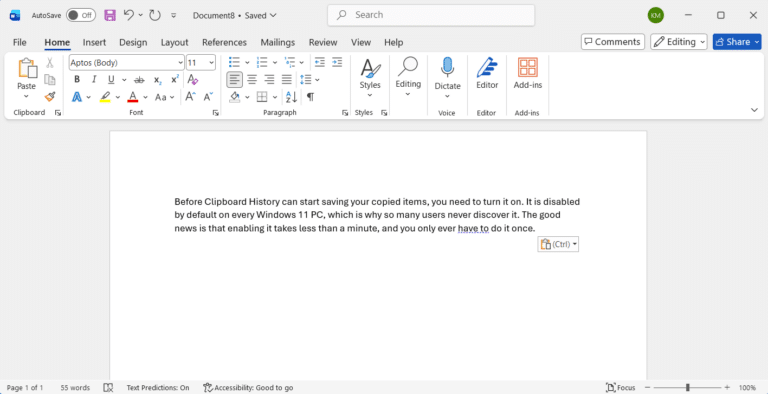Align text to the right
Viewport: 768px width, 394px height.
269,79
